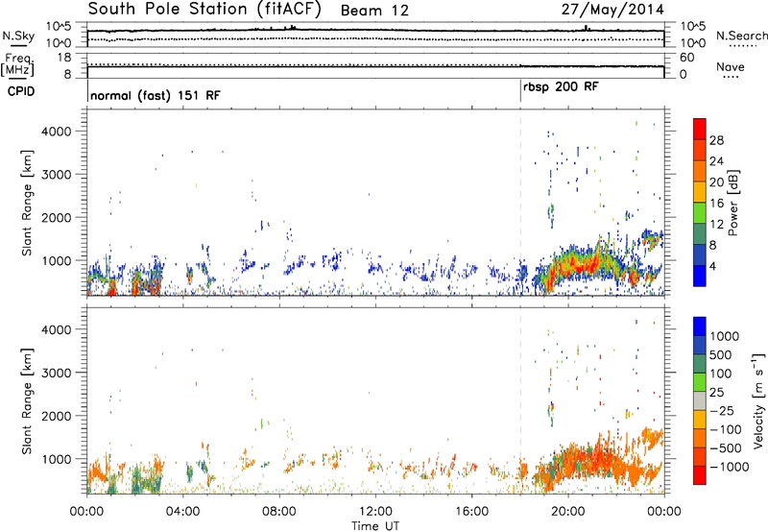Click the '04:00' time axis tick label
768x532 pixels.
pos(182,512)
